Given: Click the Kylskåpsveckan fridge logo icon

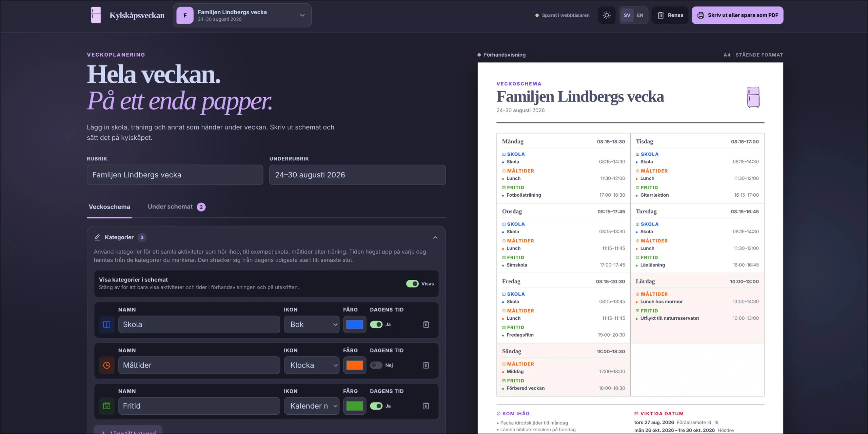Looking at the screenshot, I should click(x=96, y=15).
